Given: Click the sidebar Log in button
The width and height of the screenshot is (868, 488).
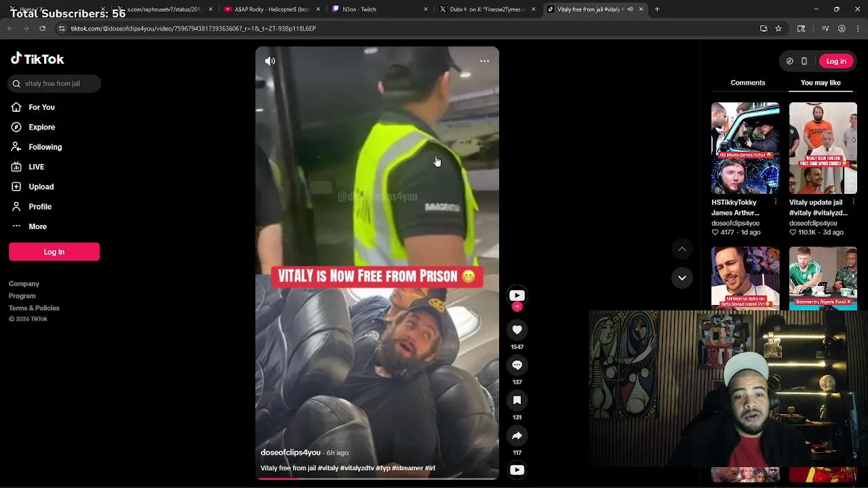Looking at the screenshot, I should click(x=54, y=251).
